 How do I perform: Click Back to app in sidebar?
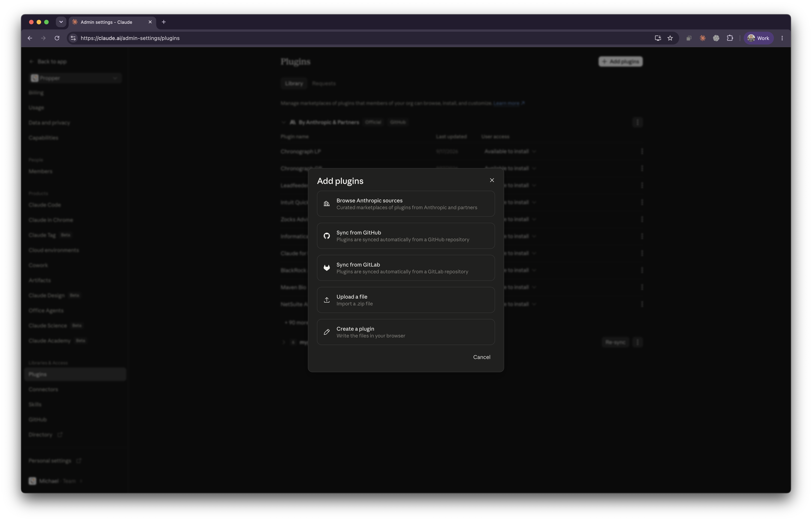pos(48,61)
